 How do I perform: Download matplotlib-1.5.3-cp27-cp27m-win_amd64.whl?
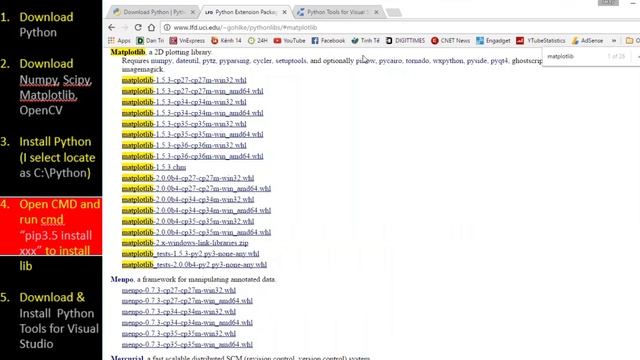[x=192, y=91]
